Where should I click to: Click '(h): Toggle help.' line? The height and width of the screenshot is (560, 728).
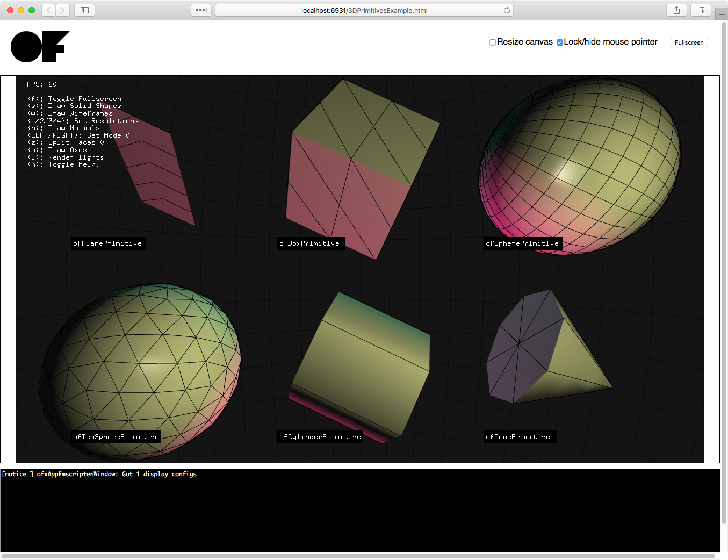(63, 164)
